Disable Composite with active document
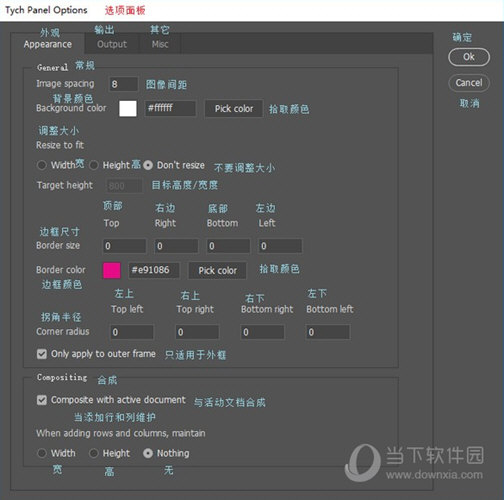This screenshot has height=500, width=504. point(42,400)
